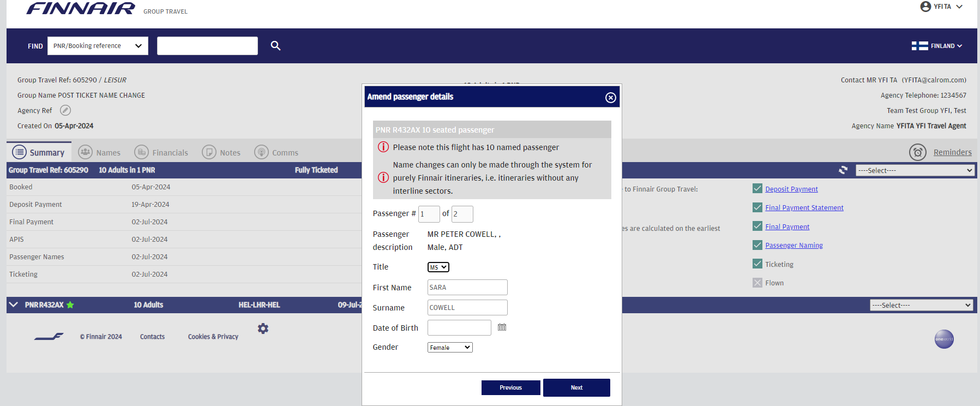Open the PNR/Booking reference dropdown

click(x=98, y=46)
